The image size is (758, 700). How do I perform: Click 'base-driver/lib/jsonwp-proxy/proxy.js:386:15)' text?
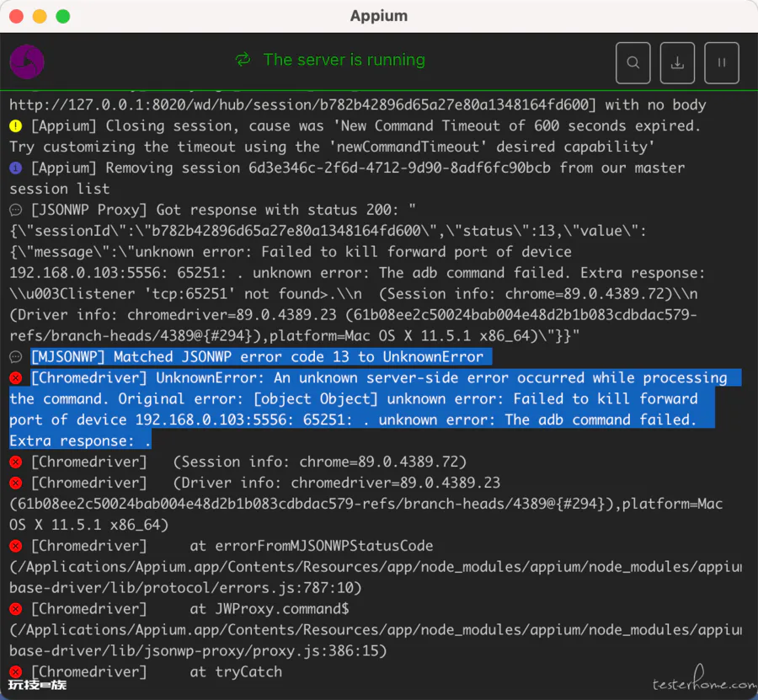pyautogui.click(x=198, y=651)
